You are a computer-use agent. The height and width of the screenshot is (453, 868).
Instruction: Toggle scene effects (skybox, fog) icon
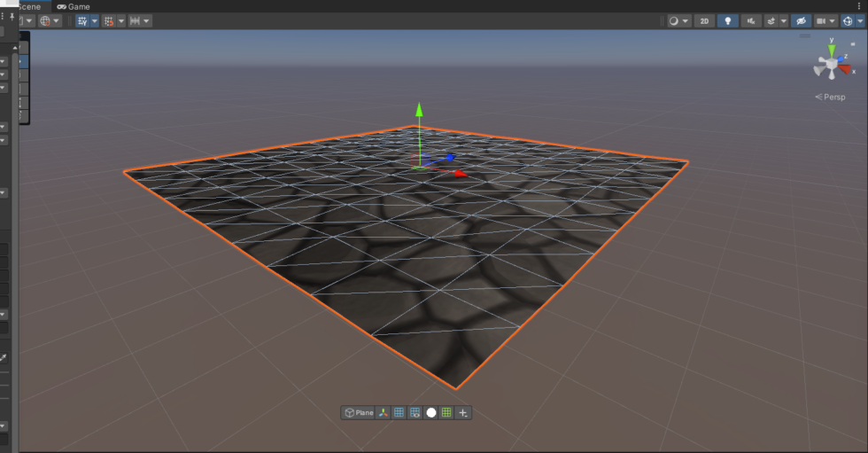(x=771, y=21)
